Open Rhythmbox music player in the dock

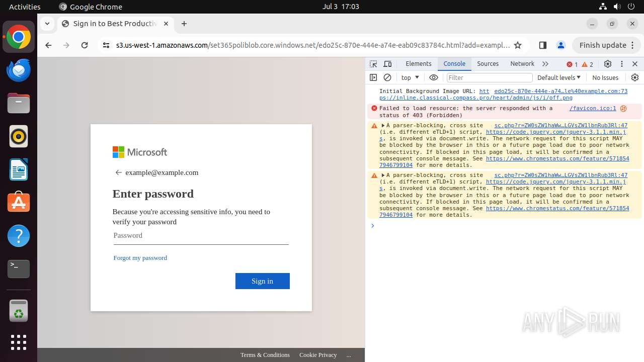(19, 136)
